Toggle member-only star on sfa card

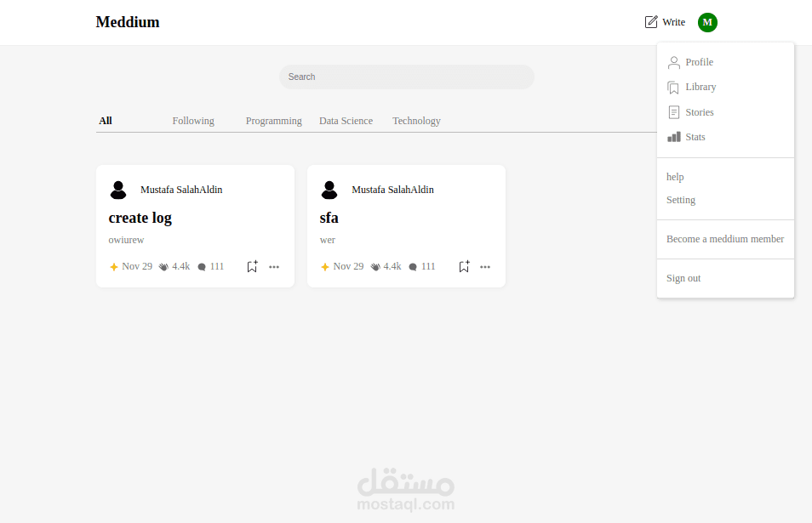[324, 266]
